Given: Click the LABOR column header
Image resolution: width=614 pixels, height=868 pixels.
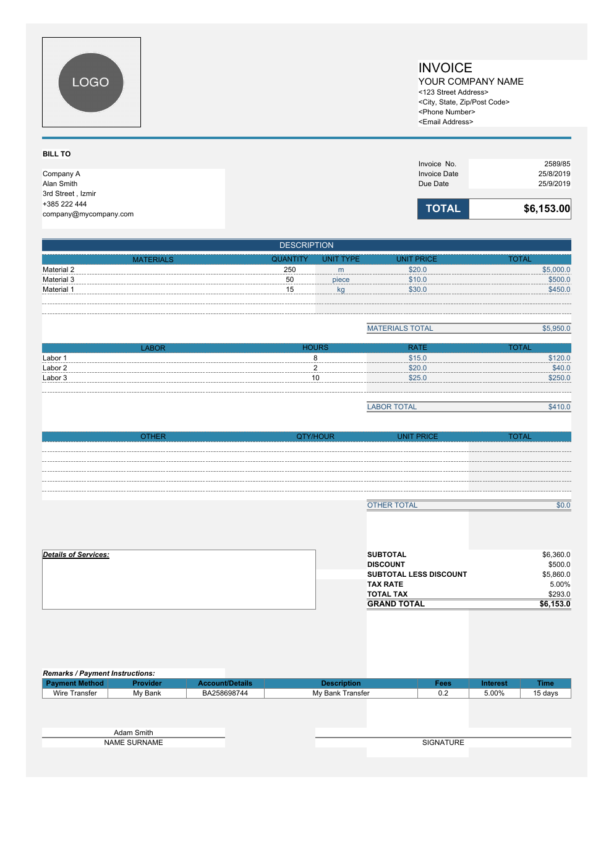Looking at the screenshot, I should pos(153,348).
